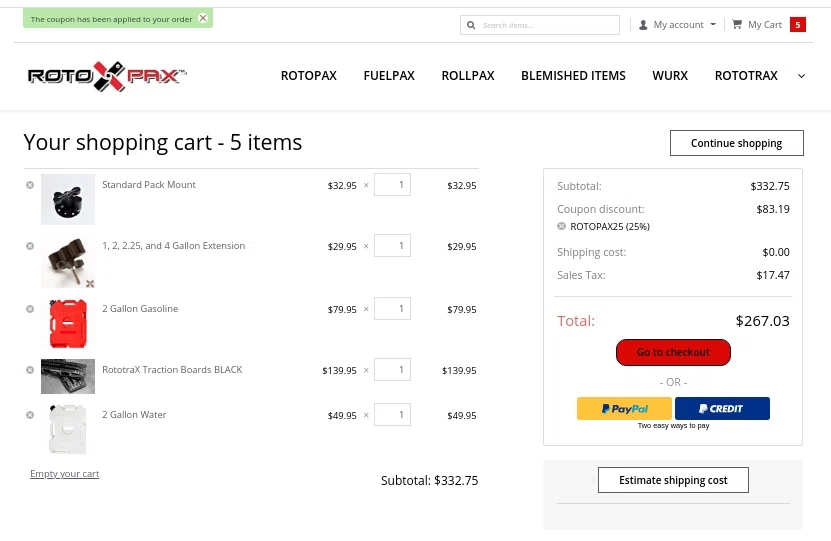831x541 pixels.
Task: Go to RotoPax logo home page
Action: 107,76
